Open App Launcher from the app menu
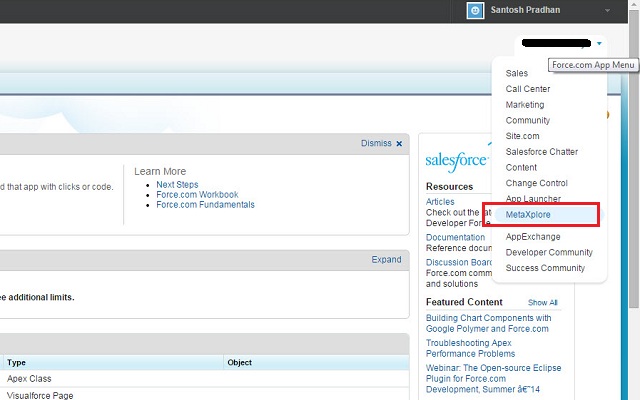The width and height of the screenshot is (640, 400). pyautogui.click(x=533, y=199)
